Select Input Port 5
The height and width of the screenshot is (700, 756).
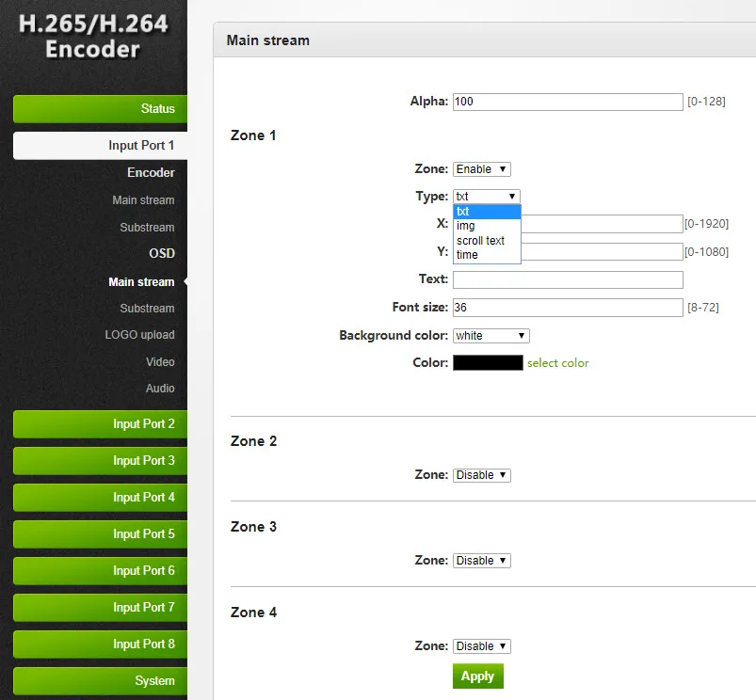101,533
